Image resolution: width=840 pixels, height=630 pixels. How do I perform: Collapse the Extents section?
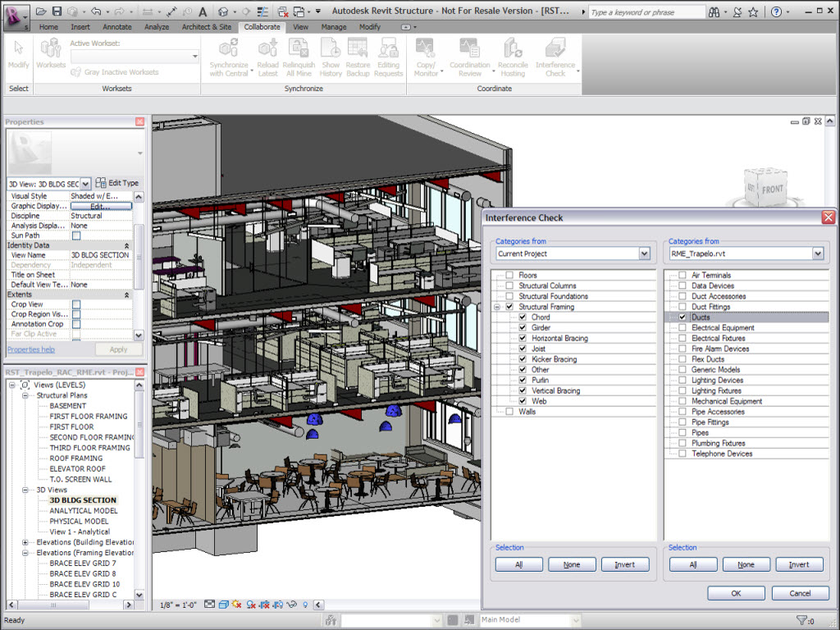pos(127,294)
